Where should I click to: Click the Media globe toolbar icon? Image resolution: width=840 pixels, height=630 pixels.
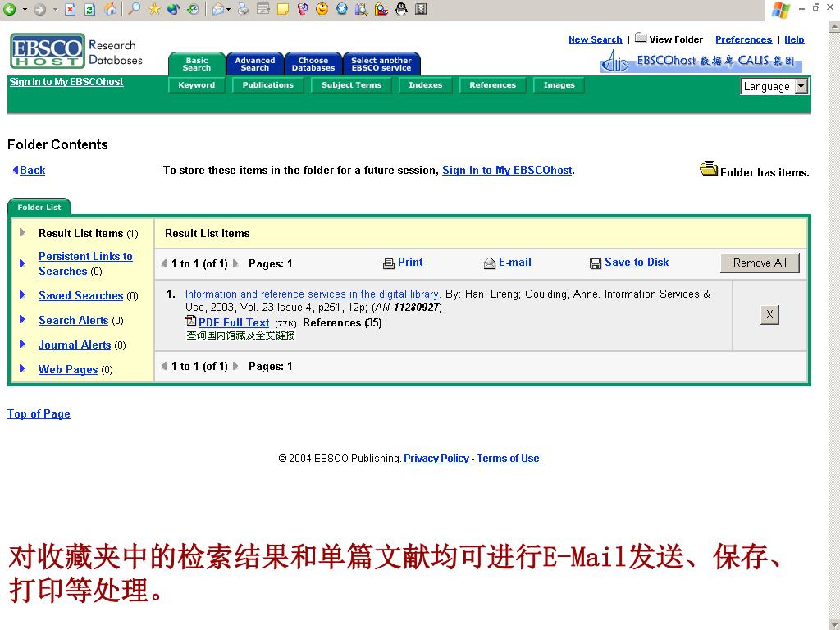(x=174, y=8)
